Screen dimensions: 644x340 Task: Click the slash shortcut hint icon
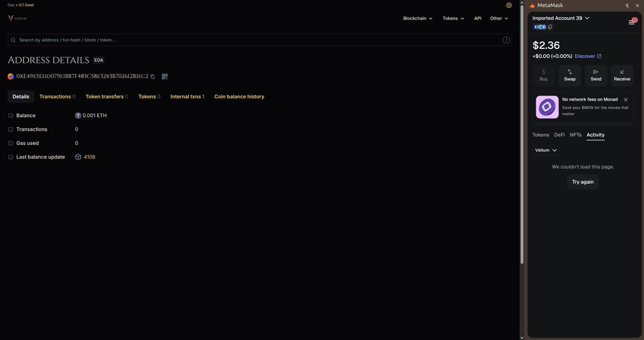point(506,40)
